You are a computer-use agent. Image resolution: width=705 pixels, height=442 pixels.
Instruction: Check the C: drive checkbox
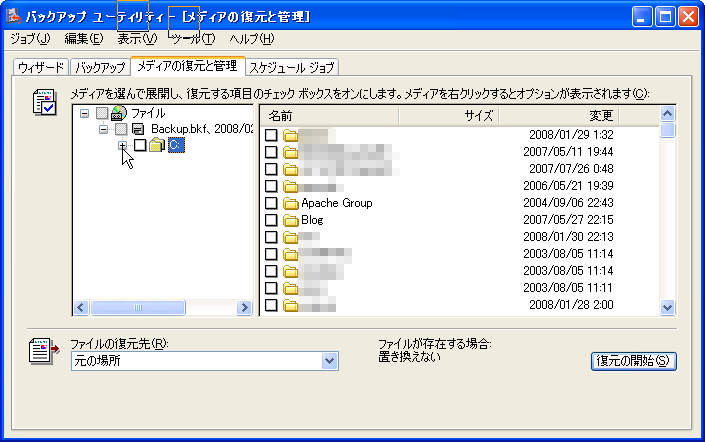tap(140, 145)
